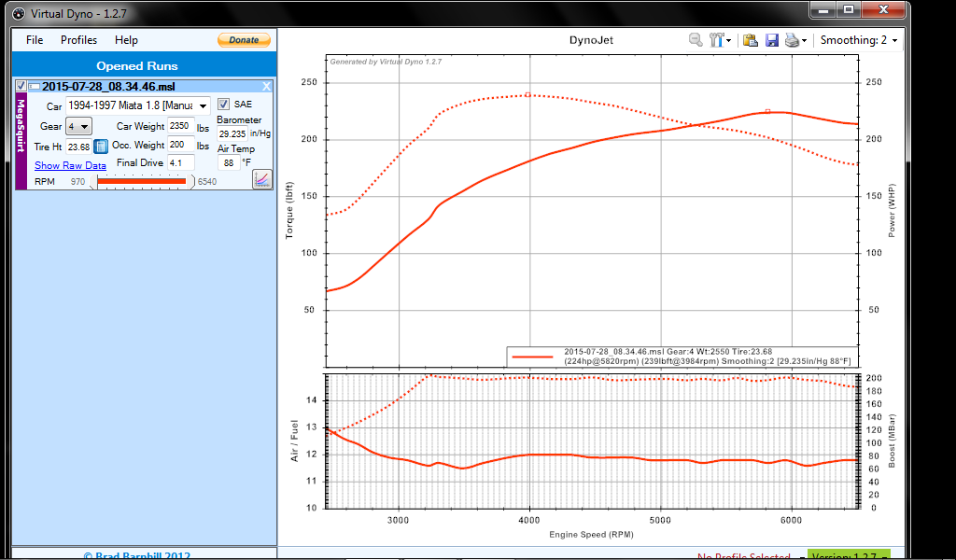Click the Virtual Dyno app icon in title bar

18,12
